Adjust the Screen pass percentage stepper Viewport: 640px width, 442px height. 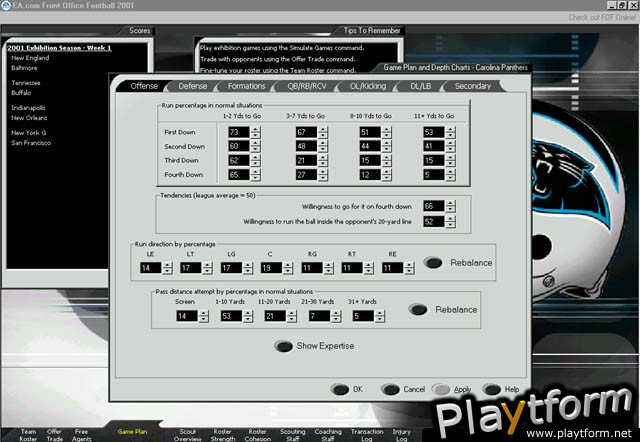pyautogui.click(x=203, y=316)
